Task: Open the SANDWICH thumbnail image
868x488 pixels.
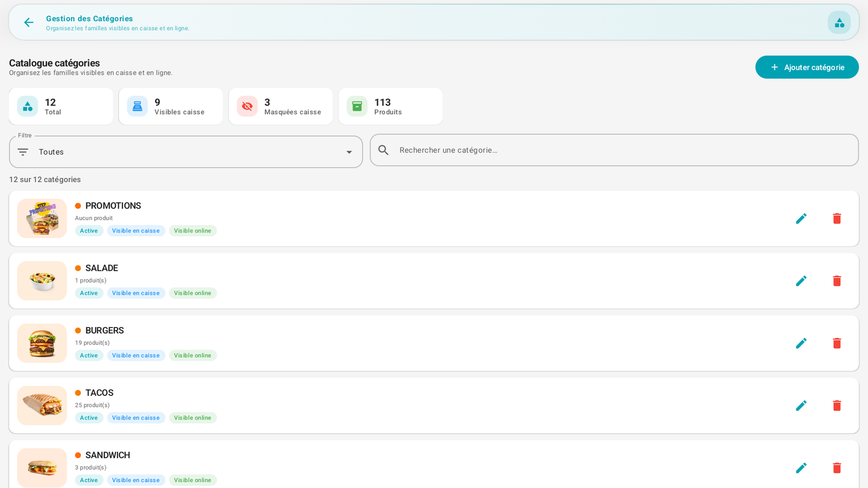Action: click(x=42, y=468)
